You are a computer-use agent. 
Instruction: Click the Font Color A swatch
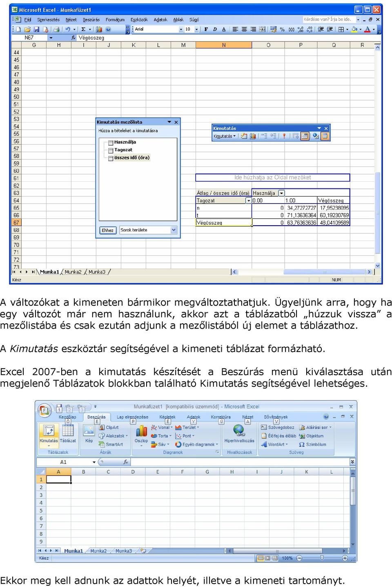tap(367, 29)
